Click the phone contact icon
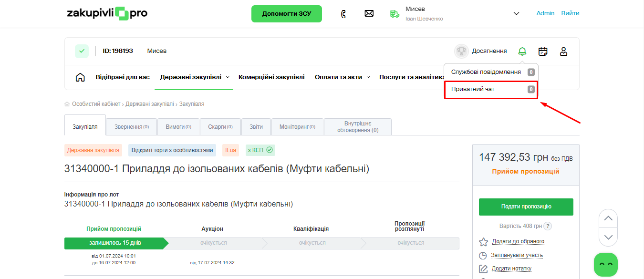The height and width of the screenshot is (279, 644). click(343, 14)
